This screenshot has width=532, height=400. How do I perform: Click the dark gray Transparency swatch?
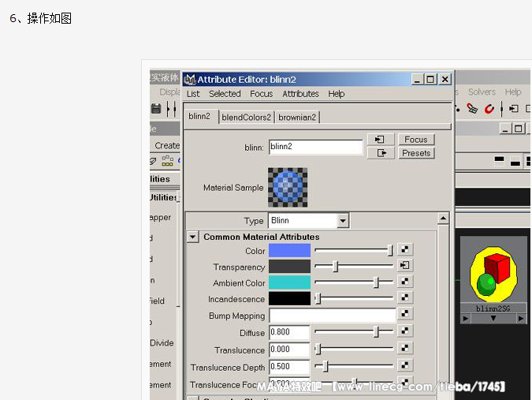(289, 267)
